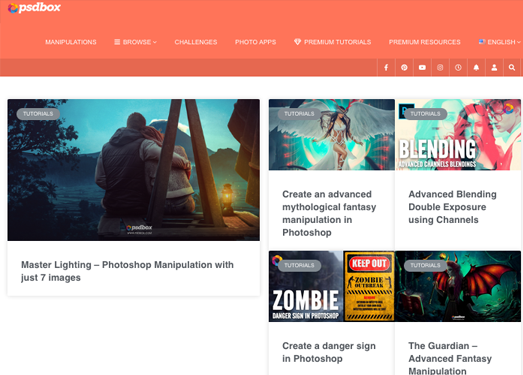Open the Blending Advanced Channels thumbnail
The width and height of the screenshot is (523, 375).
pos(458,134)
